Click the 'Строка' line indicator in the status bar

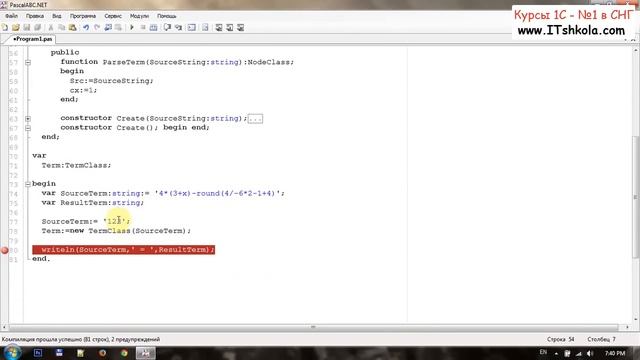(560, 340)
